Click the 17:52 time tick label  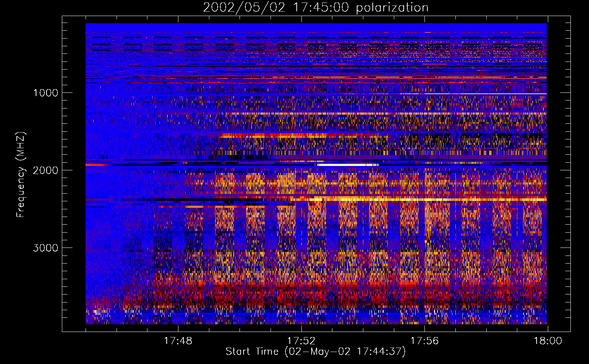tap(301, 341)
